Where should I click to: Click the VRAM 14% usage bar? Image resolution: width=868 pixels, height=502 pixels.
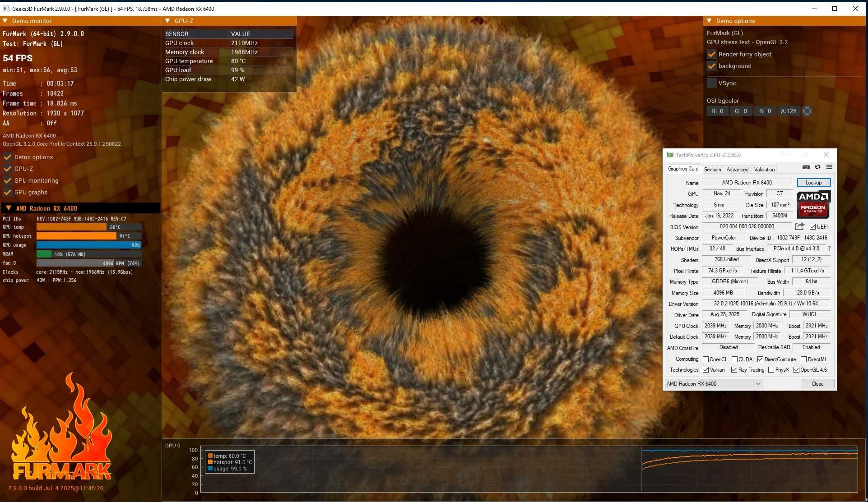pos(89,254)
